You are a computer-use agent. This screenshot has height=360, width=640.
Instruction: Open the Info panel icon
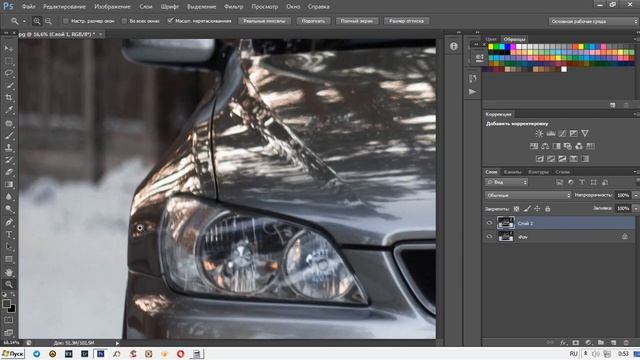coord(453,47)
